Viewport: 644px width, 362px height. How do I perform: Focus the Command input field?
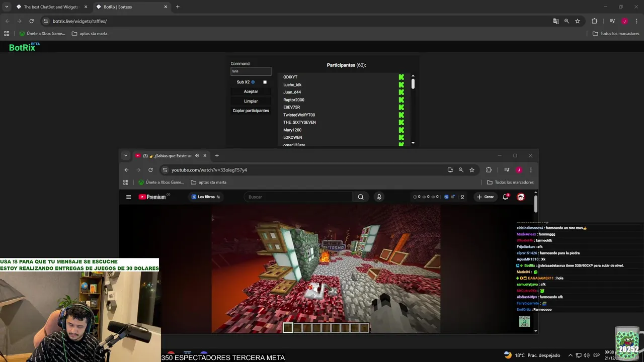[251, 71]
